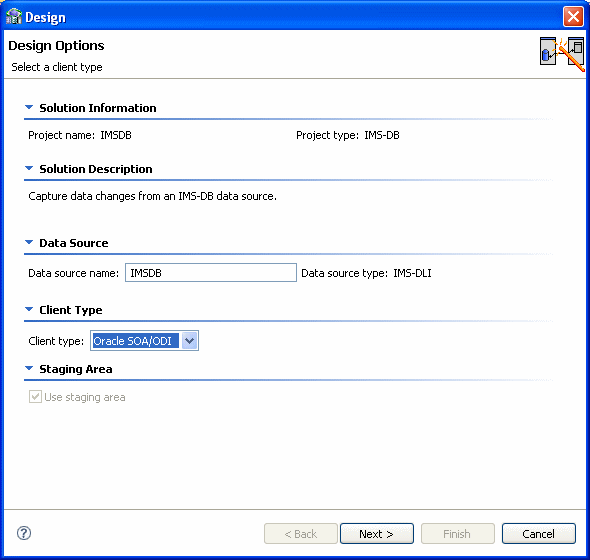Collapse the Client Type section

[29, 310]
